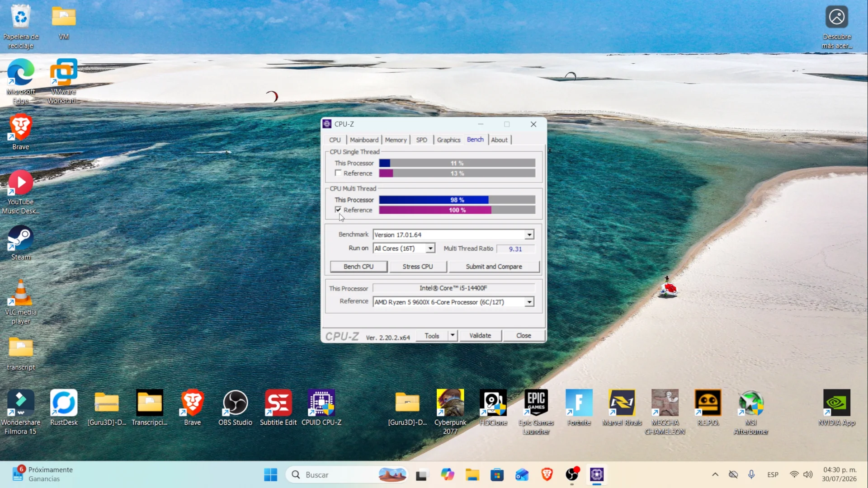Open Epic Games Launcher shortcut

click(536, 412)
